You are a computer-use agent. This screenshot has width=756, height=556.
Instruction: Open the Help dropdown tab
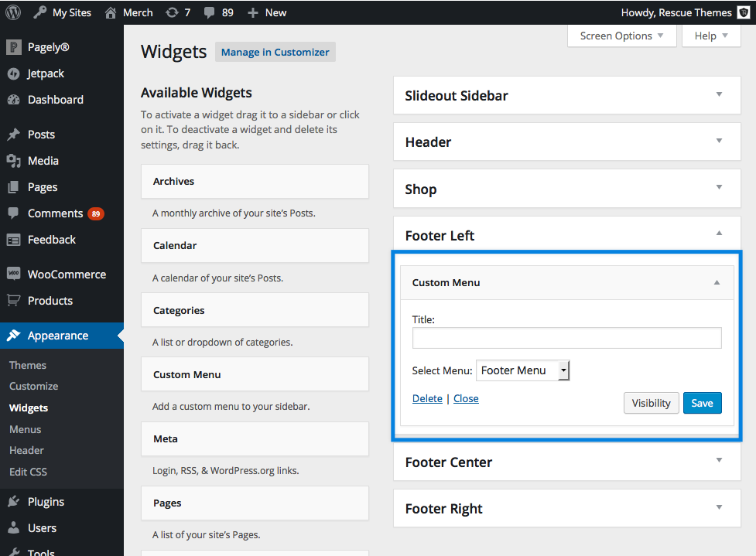[x=711, y=36]
